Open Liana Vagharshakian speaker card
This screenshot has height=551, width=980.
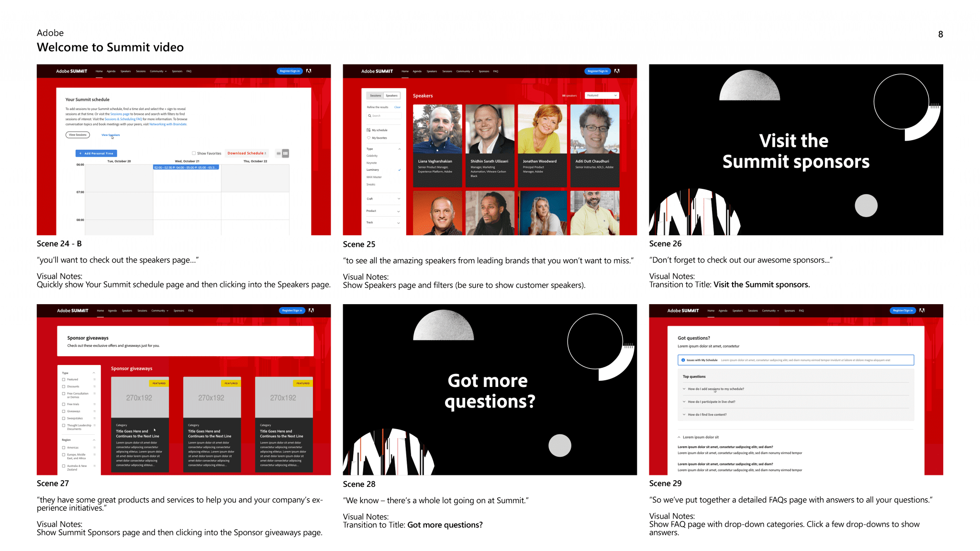[437, 146]
